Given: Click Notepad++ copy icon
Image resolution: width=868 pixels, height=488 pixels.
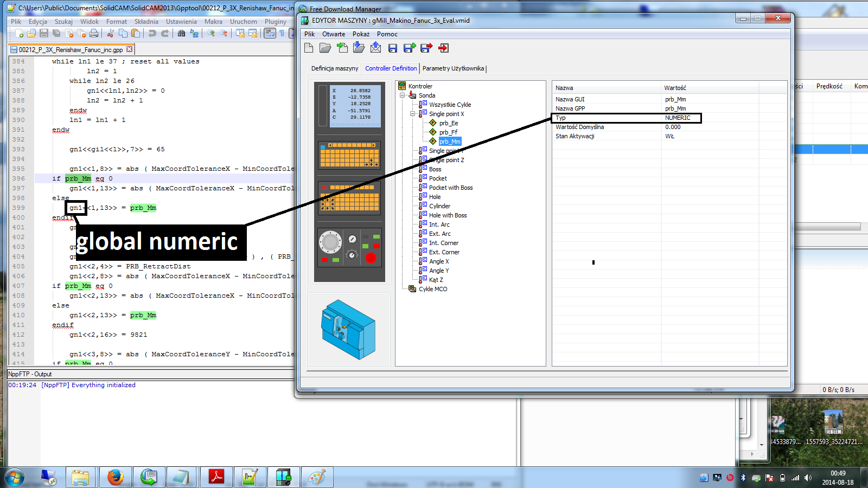Looking at the screenshot, I should pyautogui.click(x=123, y=34).
